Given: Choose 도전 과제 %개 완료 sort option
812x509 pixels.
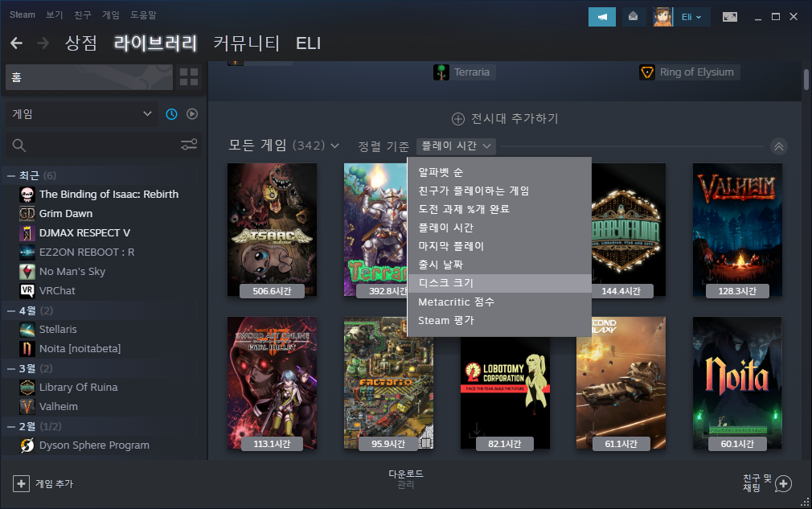Looking at the screenshot, I should (499, 209).
